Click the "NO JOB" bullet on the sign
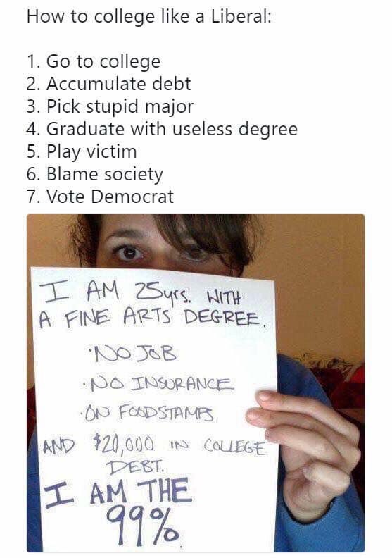This screenshot has width=392, height=558. [x=132, y=354]
